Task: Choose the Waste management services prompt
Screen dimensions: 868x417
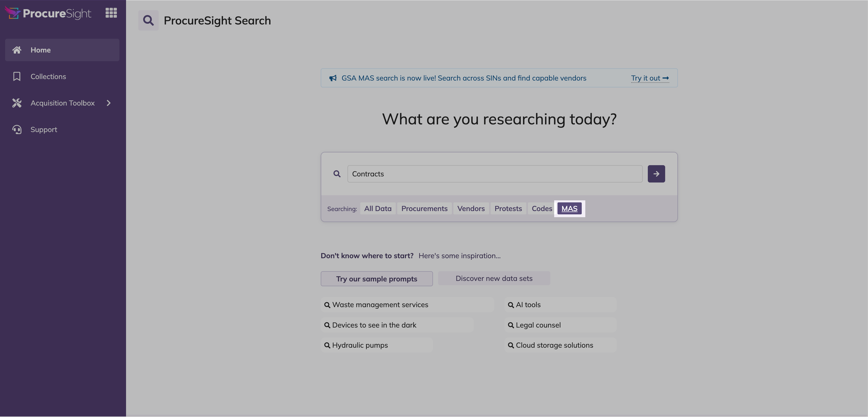Action: [x=407, y=305]
